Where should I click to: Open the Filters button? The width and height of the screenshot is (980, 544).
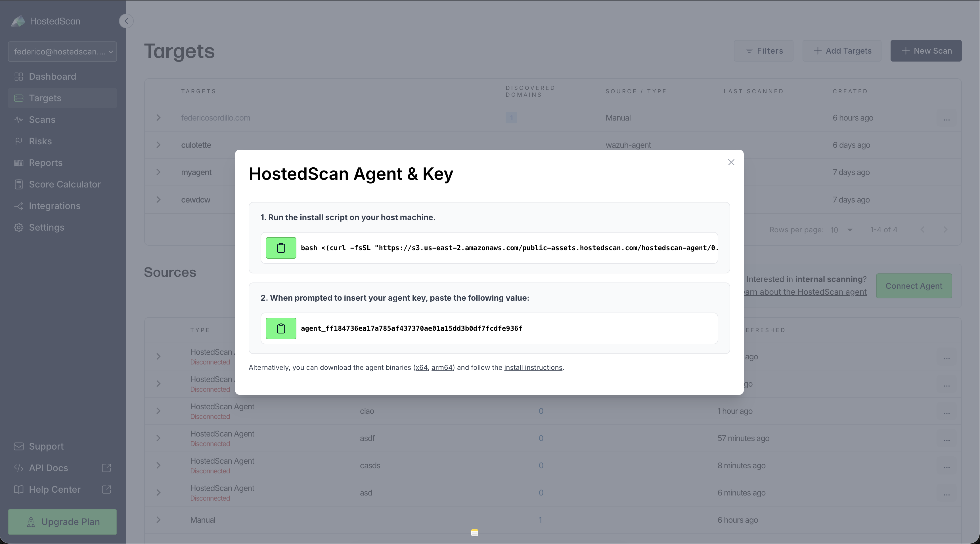pyautogui.click(x=763, y=51)
